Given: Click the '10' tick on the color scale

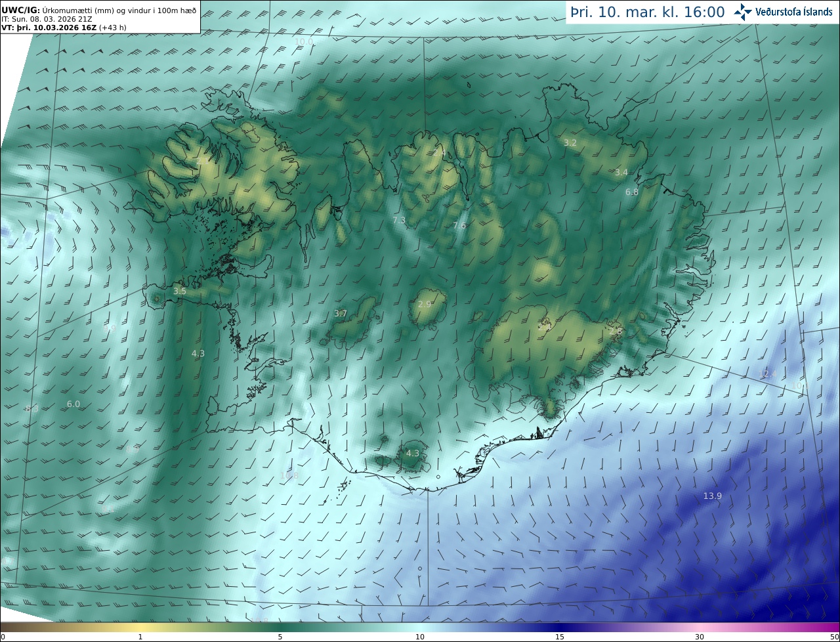Looking at the screenshot, I should 420,637.
